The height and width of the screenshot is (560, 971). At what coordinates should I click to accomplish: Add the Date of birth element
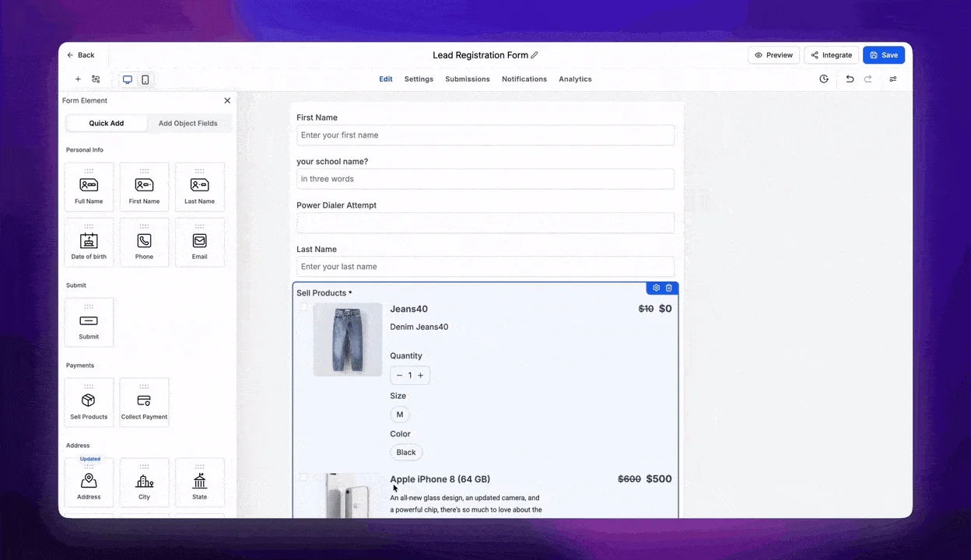click(89, 242)
